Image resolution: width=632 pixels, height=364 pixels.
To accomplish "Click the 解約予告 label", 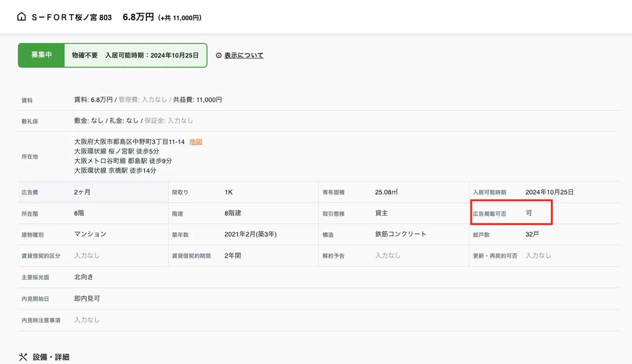I will coord(333,256).
